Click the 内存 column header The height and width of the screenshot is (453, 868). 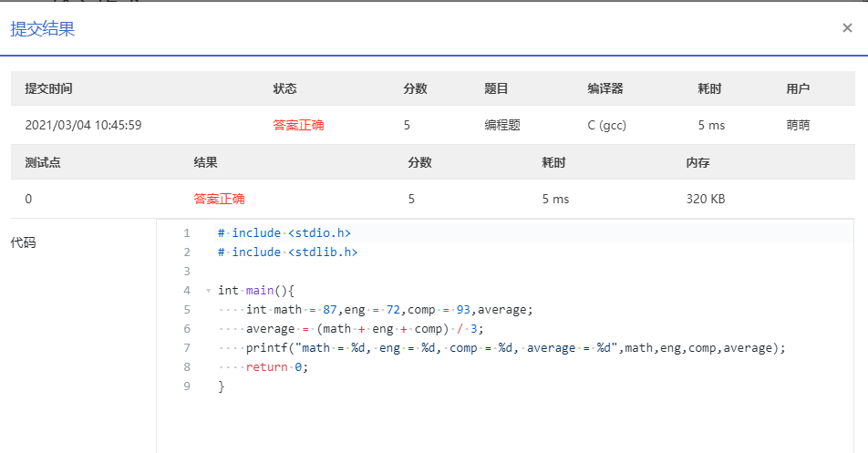click(697, 162)
